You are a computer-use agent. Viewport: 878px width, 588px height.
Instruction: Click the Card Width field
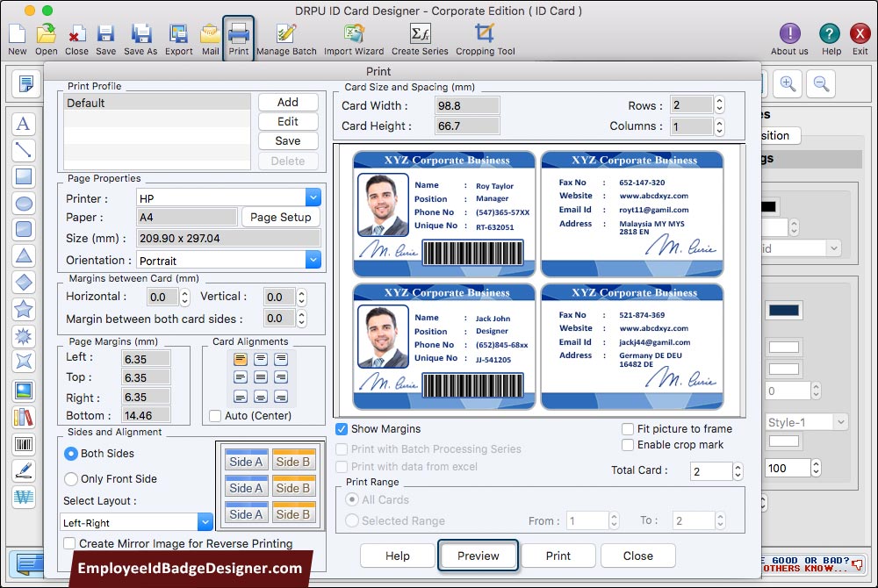[x=467, y=105]
